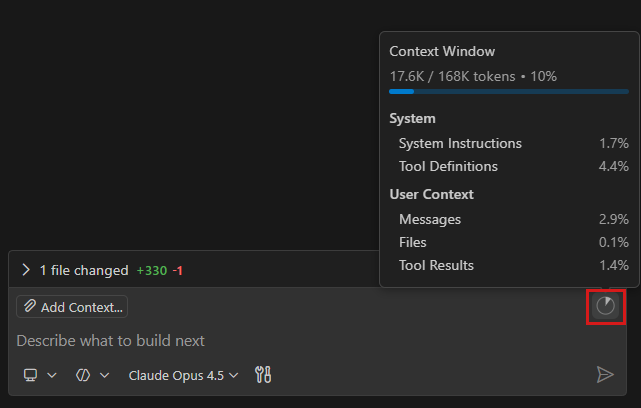Screen dimensions: 641x408
Task: Select the Tool Definitions row
Action: [448, 166]
